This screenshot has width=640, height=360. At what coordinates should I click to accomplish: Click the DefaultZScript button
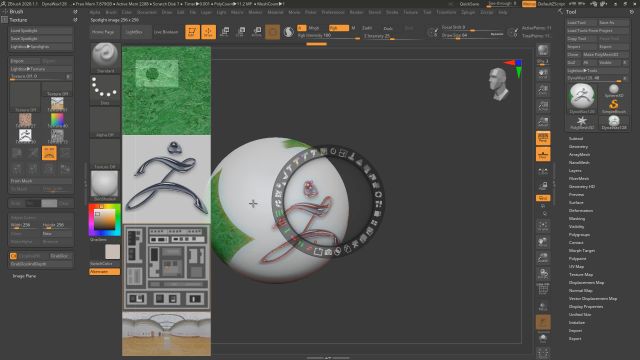pos(551,4)
